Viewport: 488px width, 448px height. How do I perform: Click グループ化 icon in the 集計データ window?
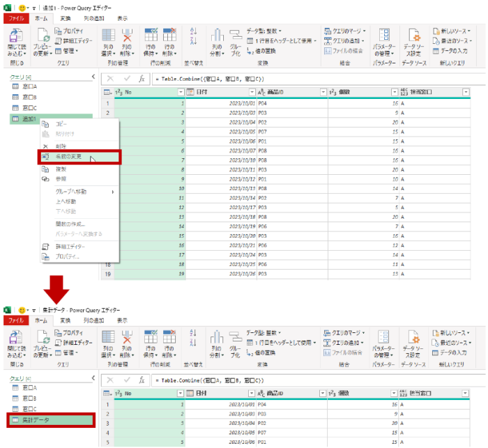click(236, 341)
